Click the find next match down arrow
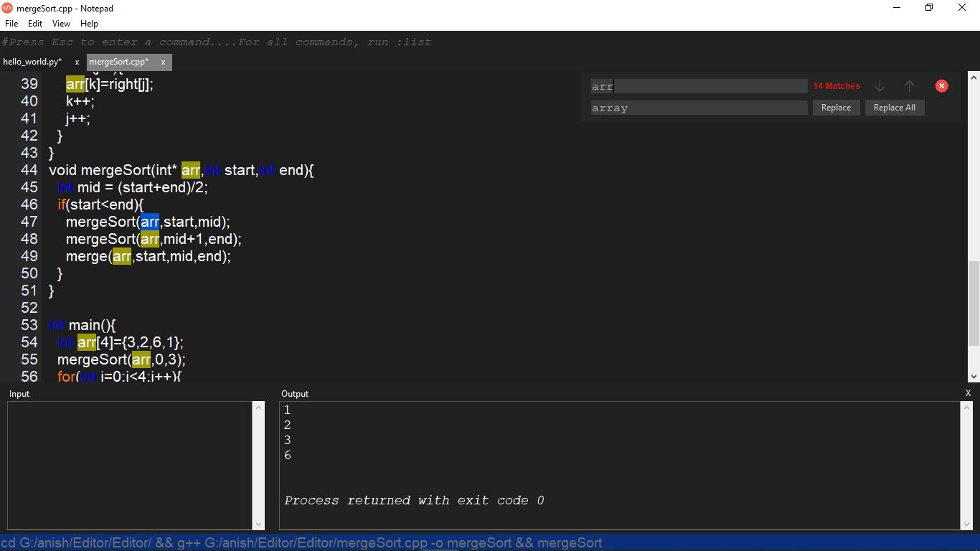The image size is (980, 551). (x=880, y=85)
